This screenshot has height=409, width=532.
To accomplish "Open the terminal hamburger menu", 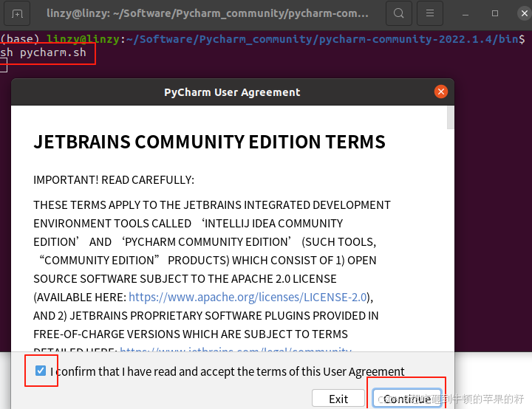I will (430, 13).
